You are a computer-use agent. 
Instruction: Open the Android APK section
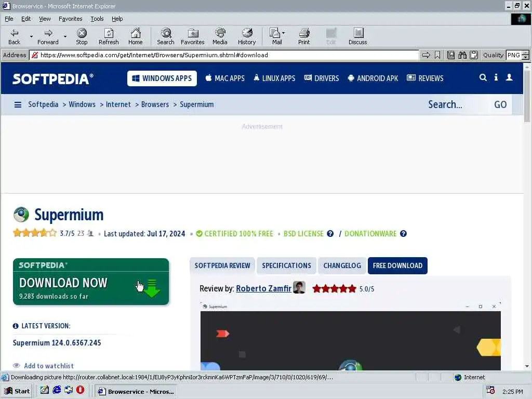pyautogui.click(x=373, y=78)
